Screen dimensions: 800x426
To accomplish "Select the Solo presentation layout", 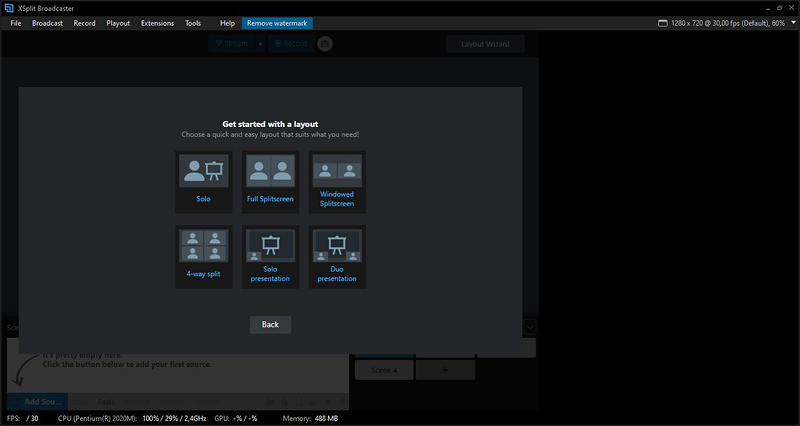I will 270,257.
